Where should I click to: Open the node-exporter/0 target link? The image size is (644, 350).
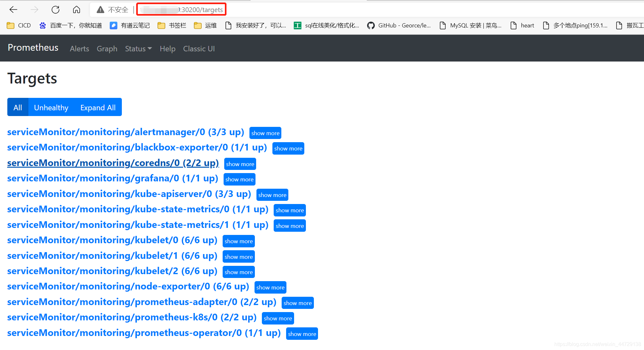(128, 287)
